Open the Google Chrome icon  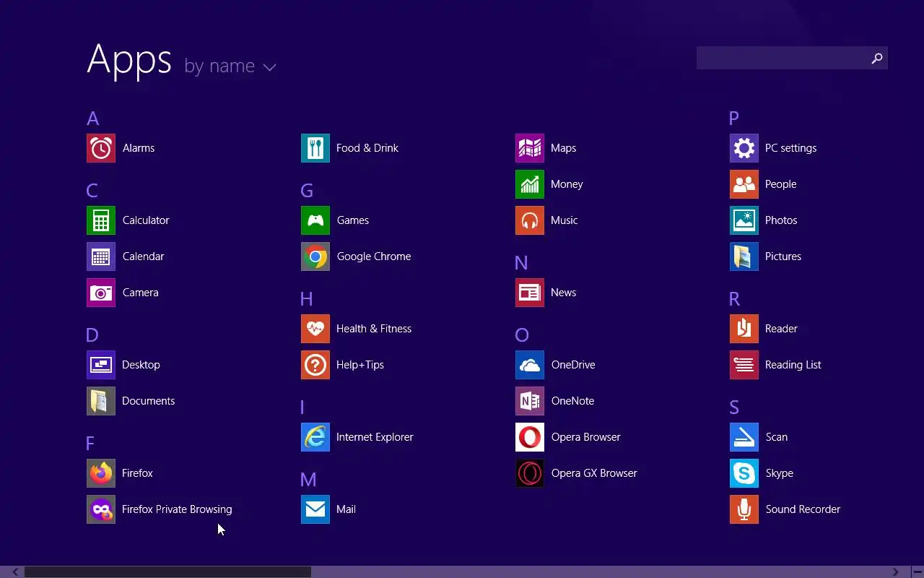pos(315,256)
